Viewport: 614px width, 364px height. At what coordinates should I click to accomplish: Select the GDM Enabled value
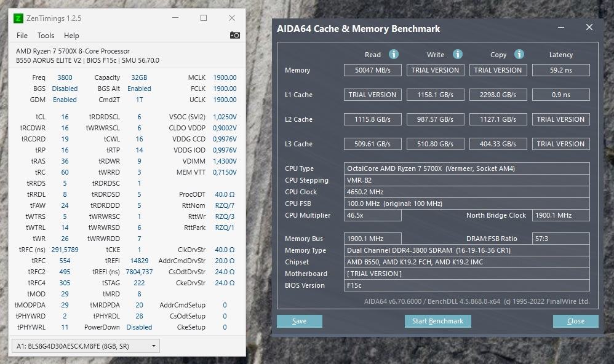[65, 100]
